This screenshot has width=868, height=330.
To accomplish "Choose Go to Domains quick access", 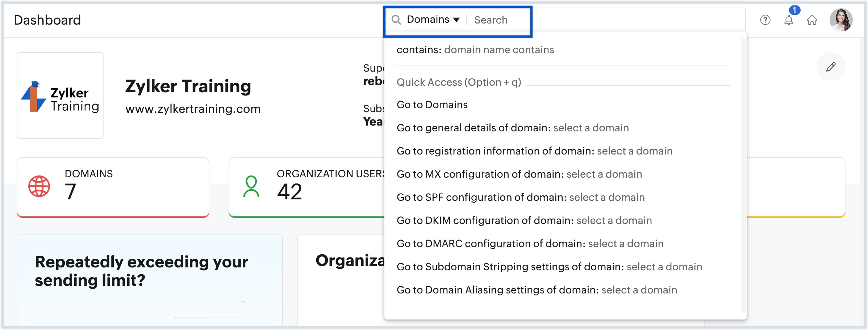I will point(432,105).
